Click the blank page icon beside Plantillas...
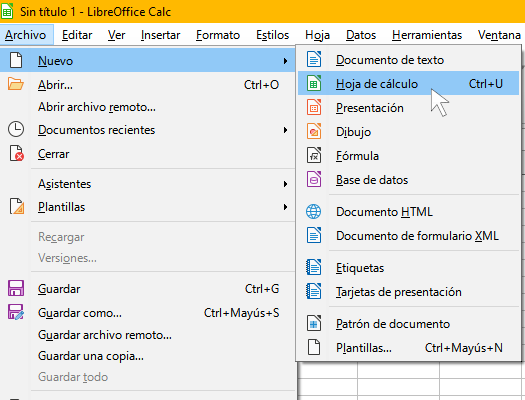The width and height of the screenshot is (525, 400). tap(314, 347)
